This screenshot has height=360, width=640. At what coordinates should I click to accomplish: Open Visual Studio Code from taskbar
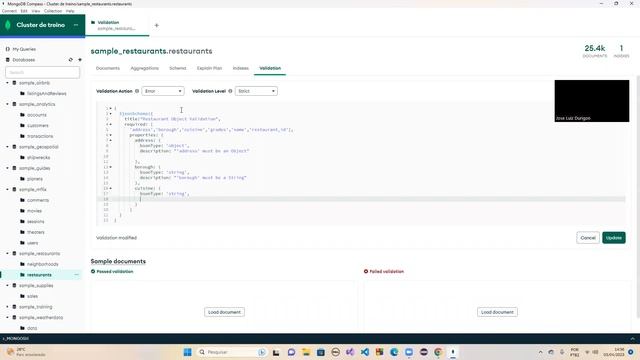pos(364,352)
